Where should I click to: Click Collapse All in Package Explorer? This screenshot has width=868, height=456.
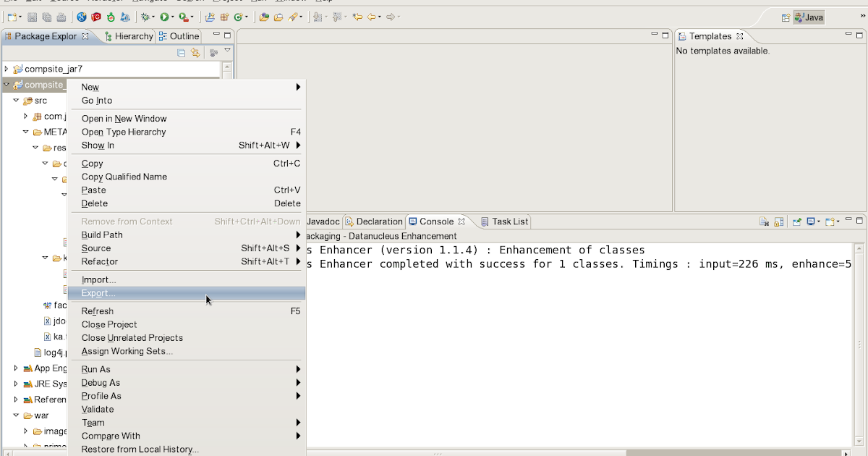pos(182,53)
